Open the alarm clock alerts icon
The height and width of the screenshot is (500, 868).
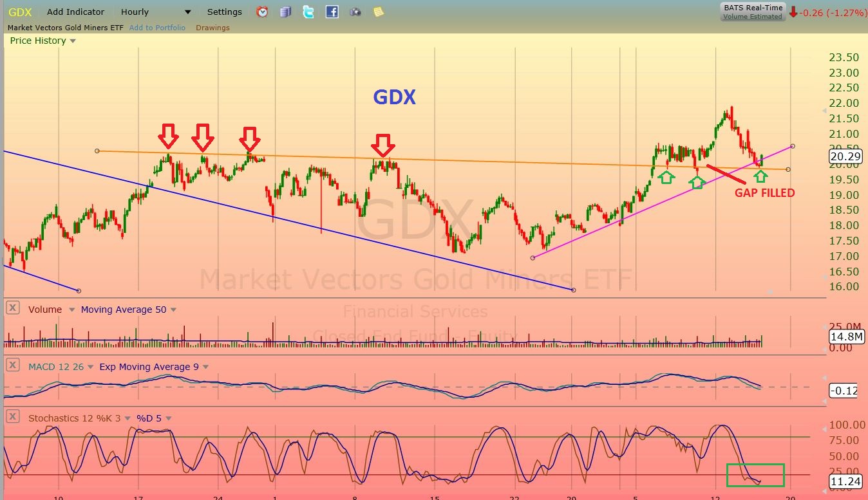click(262, 12)
